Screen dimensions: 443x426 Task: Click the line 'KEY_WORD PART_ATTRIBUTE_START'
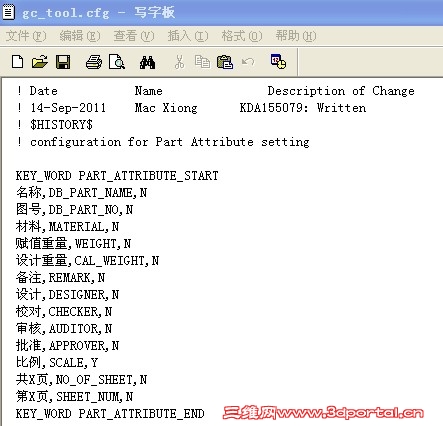(x=117, y=176)
